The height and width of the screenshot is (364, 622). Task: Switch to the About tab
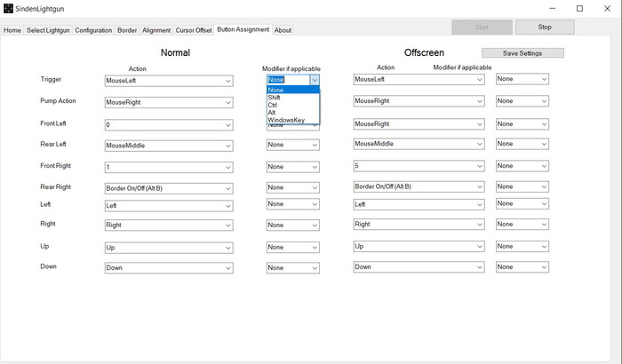click(283, 30)
